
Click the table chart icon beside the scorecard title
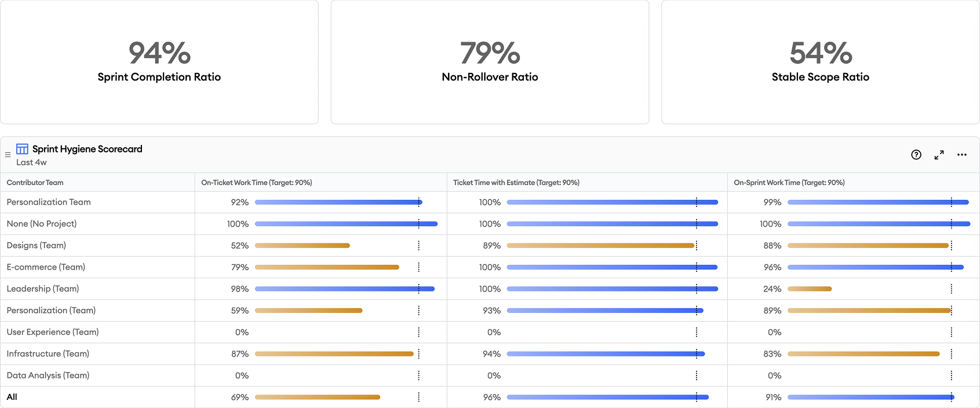[x=22, y=148]
